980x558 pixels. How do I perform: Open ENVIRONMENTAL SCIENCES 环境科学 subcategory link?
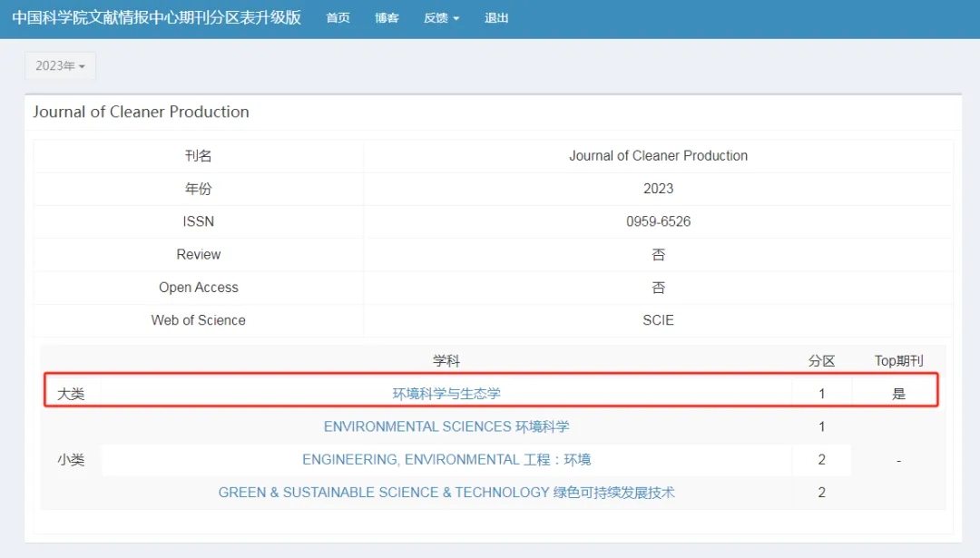[x=446, y=426]
